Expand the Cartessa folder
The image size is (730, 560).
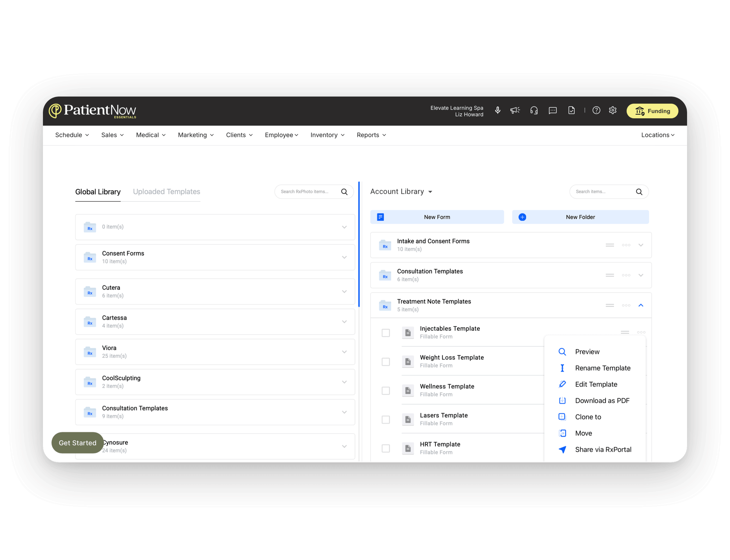coord(344,322)
